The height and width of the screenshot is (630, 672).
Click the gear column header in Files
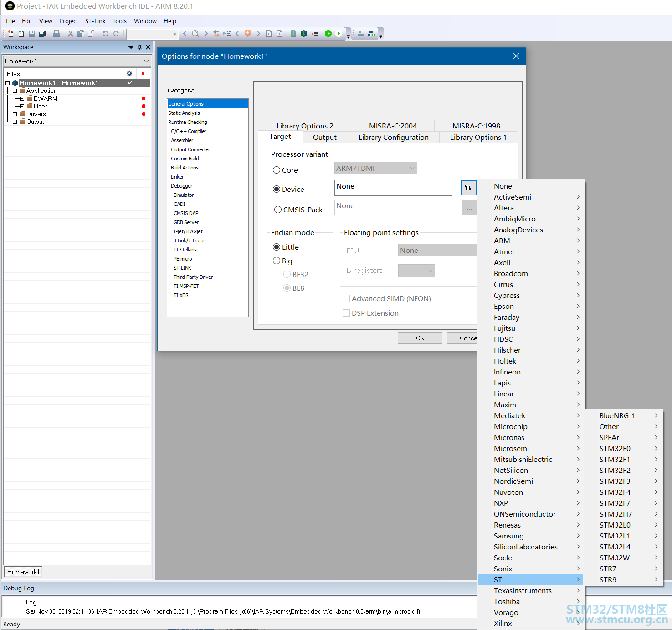pos(129,73)
